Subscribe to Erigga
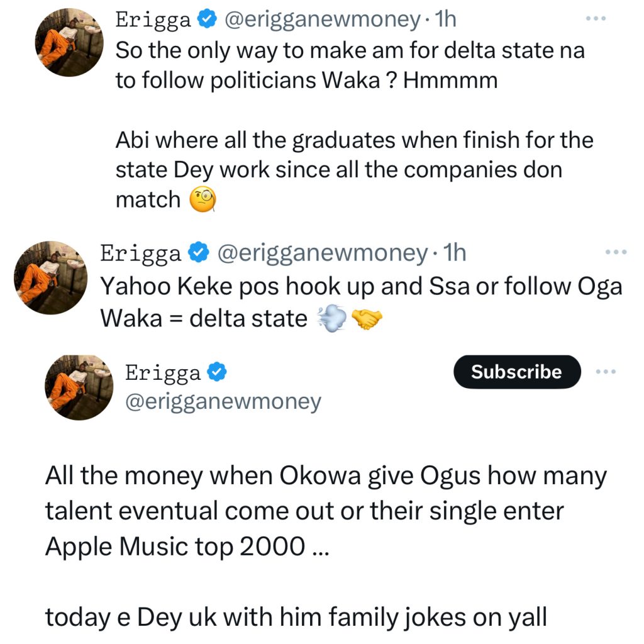 click(516, 372)
